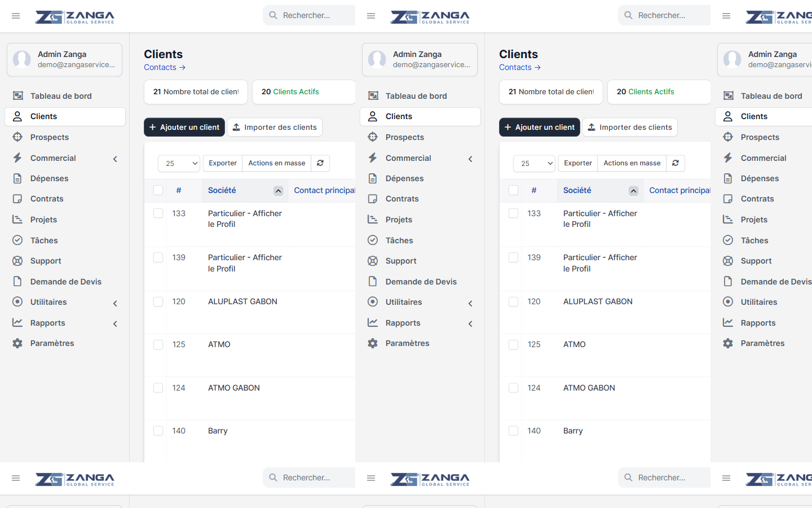Click Demande de Devis icon in left copy sidebar
Viewport: 812px width, 508px height.
coord(17,282)
